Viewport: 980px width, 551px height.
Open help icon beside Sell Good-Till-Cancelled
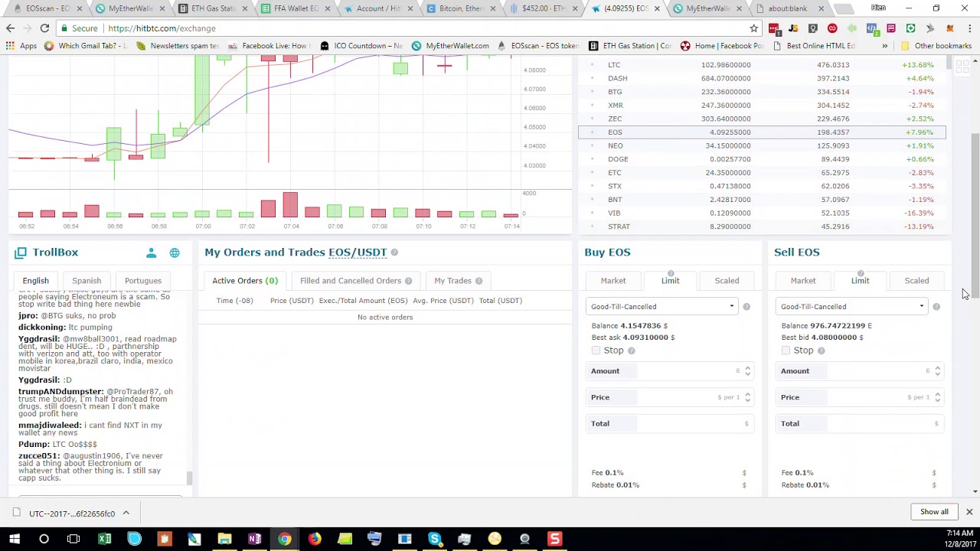(936, 307)
